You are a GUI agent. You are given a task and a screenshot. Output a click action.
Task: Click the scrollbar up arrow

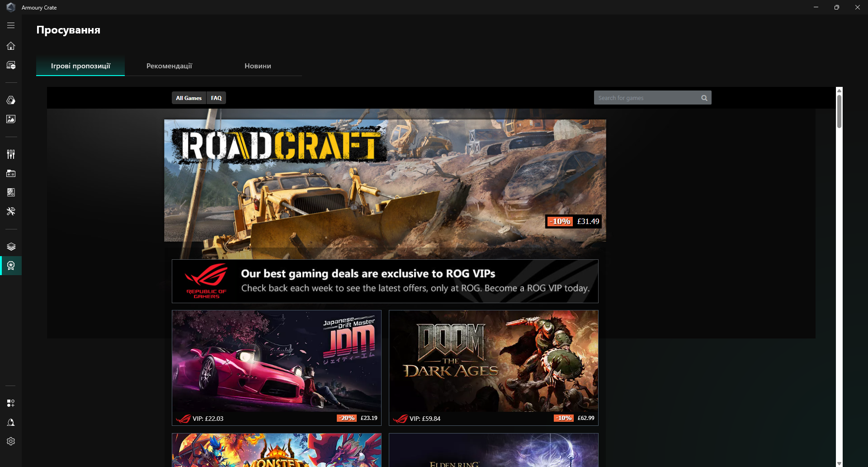coord(839,91)
